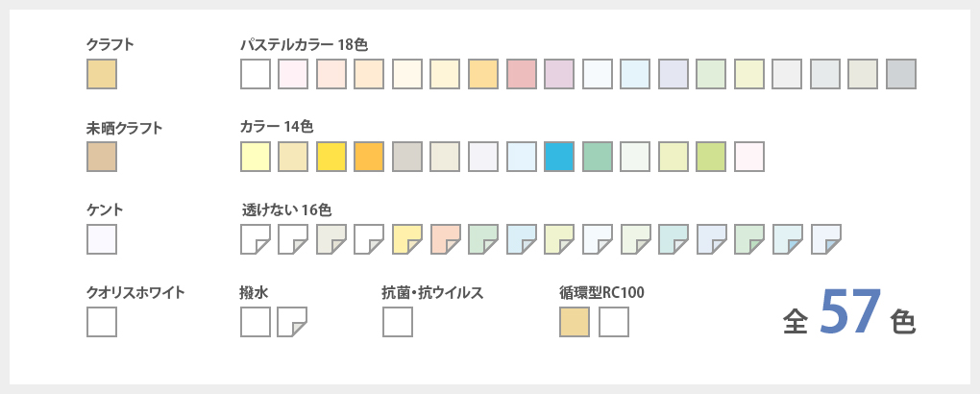Select the teal green カラー swatch
980x394 pixels.
point(598,157)
